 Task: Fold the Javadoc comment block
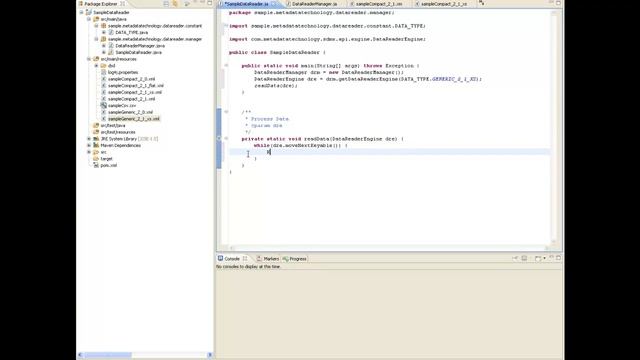[x=226, y=112]
